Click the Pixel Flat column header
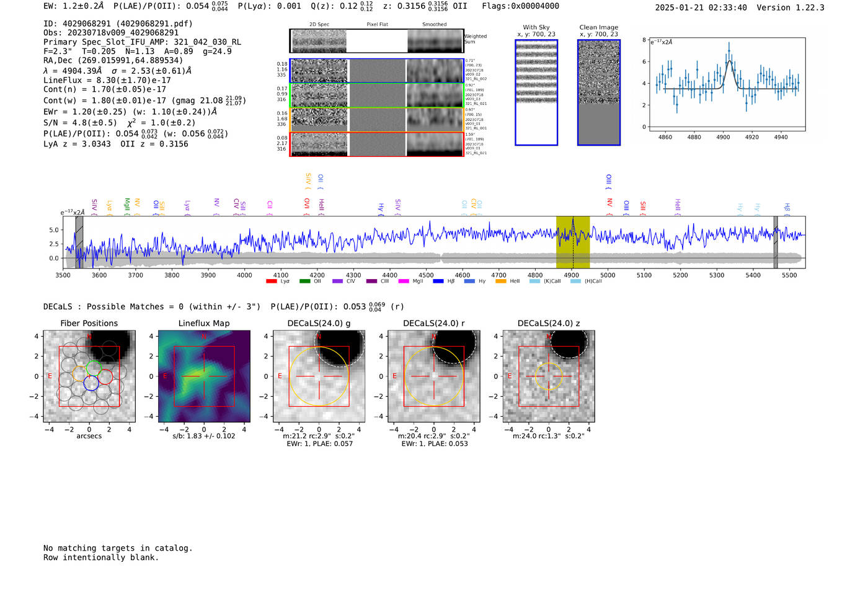This screenshot has height=591, width=868. (x=377, y=25)
